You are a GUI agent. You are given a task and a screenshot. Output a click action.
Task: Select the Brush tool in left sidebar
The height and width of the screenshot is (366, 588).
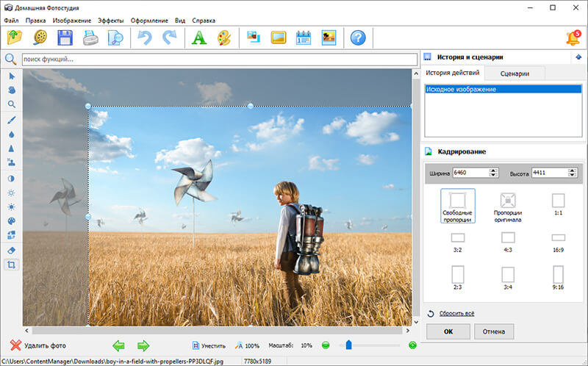coord(12,120)
